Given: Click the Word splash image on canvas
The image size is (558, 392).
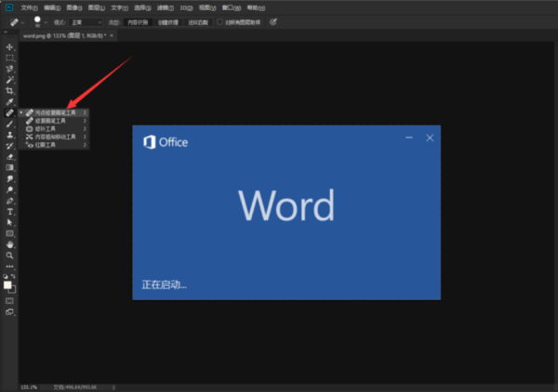Looking at the screenshot, I should 286,213.
